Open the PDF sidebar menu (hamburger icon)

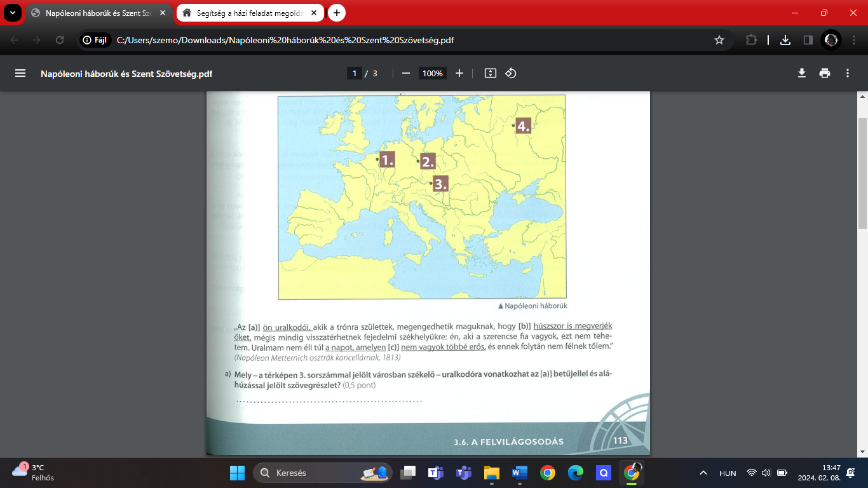[20, 73]
